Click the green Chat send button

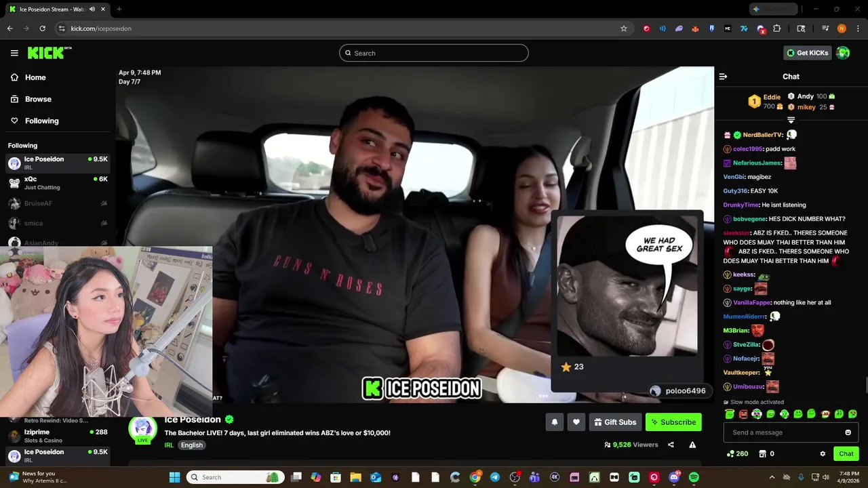click(x=846, y=454)
